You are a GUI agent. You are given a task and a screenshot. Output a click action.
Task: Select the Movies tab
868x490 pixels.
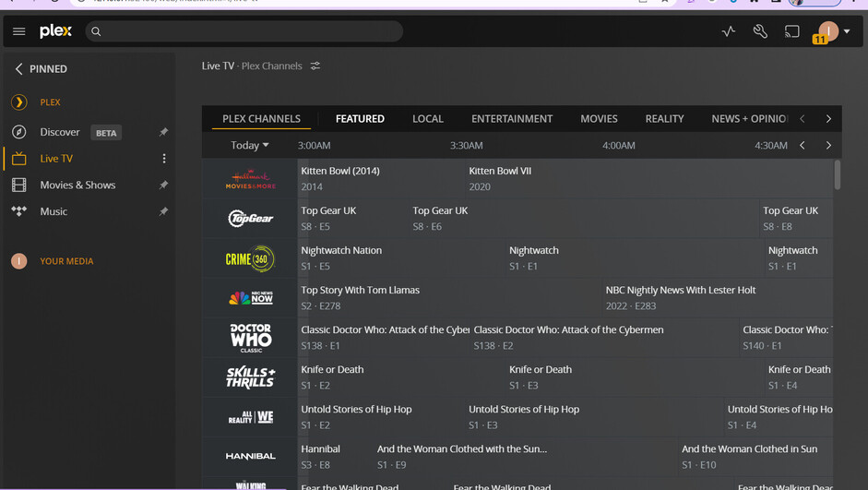click(x=599, y=118)
